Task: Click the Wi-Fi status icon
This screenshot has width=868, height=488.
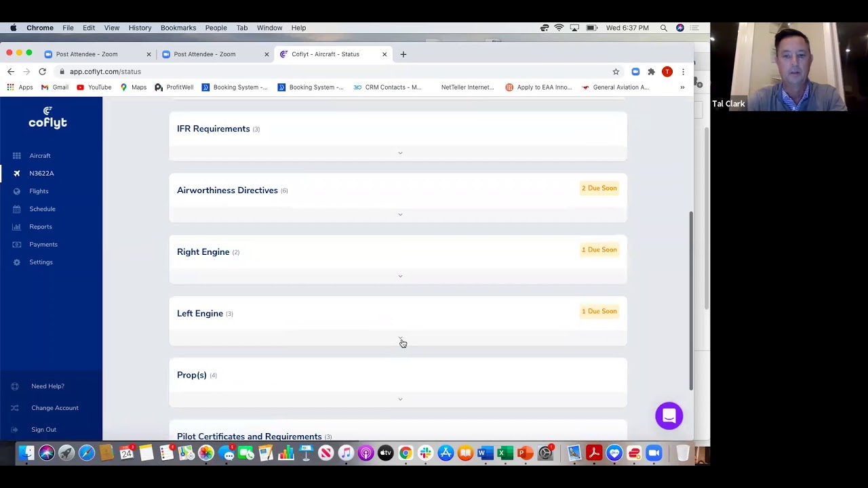Action: [x=559, y=28]
